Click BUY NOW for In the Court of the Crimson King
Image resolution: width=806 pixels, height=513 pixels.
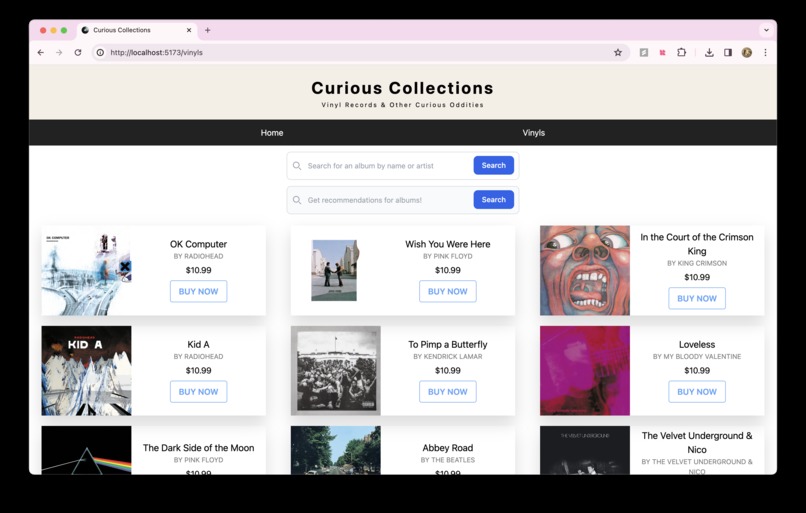[697, 299]
